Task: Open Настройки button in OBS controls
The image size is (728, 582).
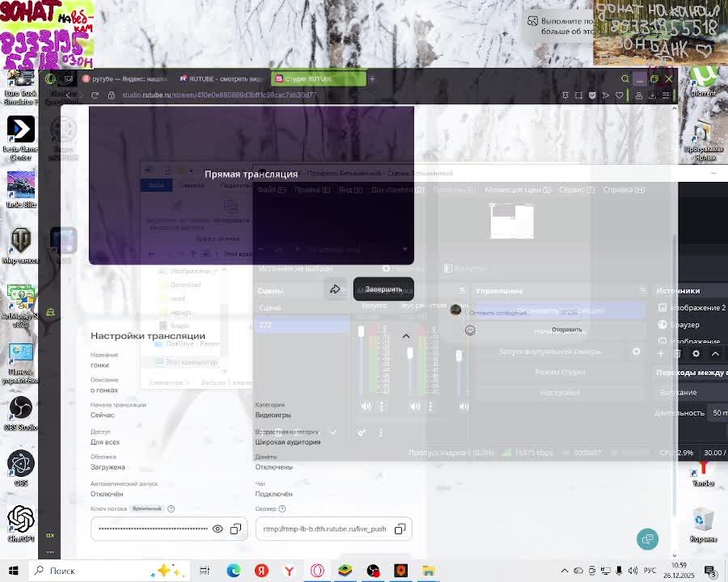Action: coord(561,393)
